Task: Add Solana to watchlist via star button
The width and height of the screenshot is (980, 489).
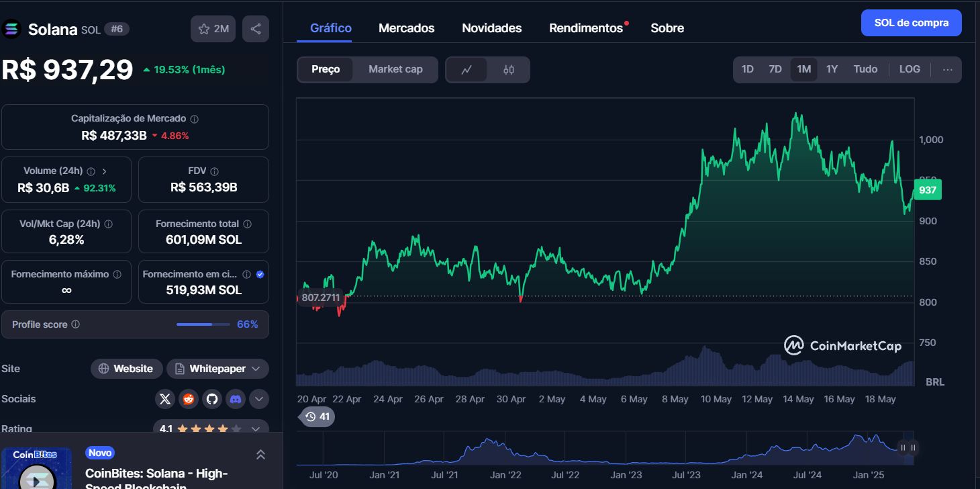Action: point(213,29)
